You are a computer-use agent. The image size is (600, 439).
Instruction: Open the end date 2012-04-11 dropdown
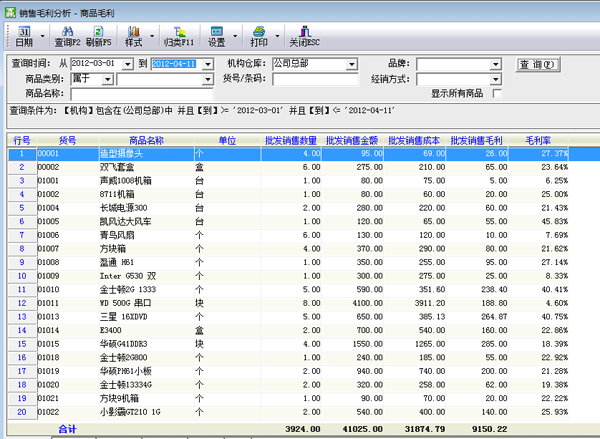tap(208, 64)
